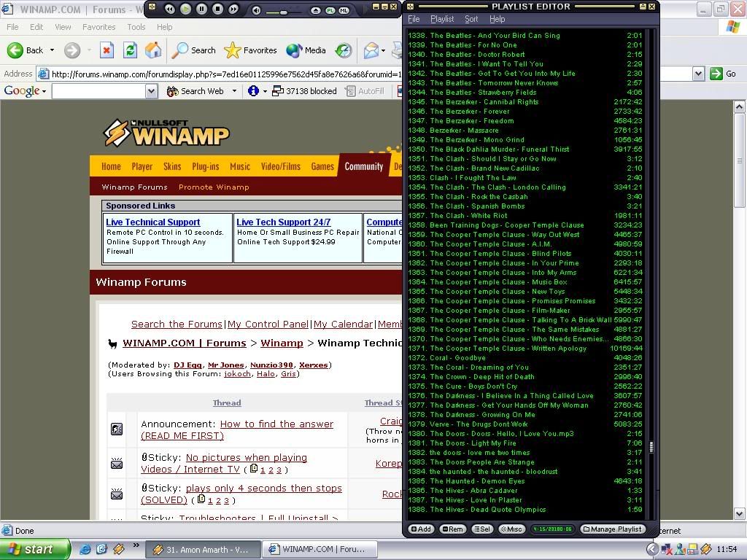Click the Playlist Editor scrollbar handle
This screenshot has width=747, height=560.
coord(651,447)
